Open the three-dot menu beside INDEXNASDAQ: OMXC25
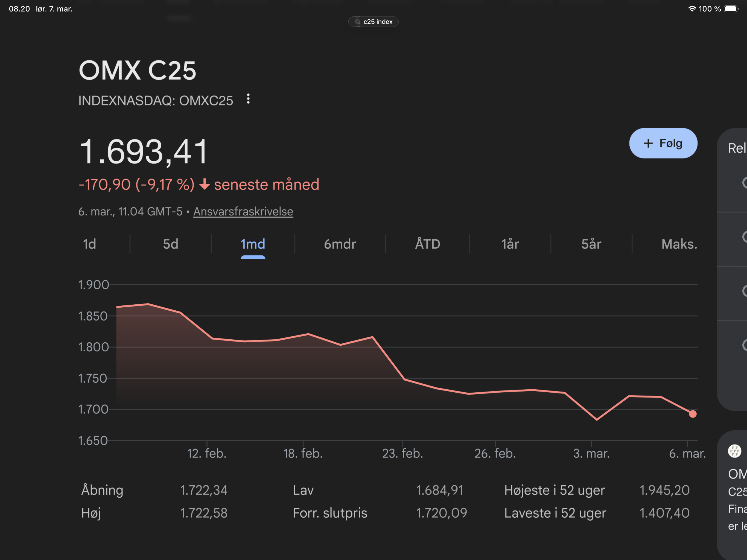This screenshot has height=560, width=747. (248, 99)
